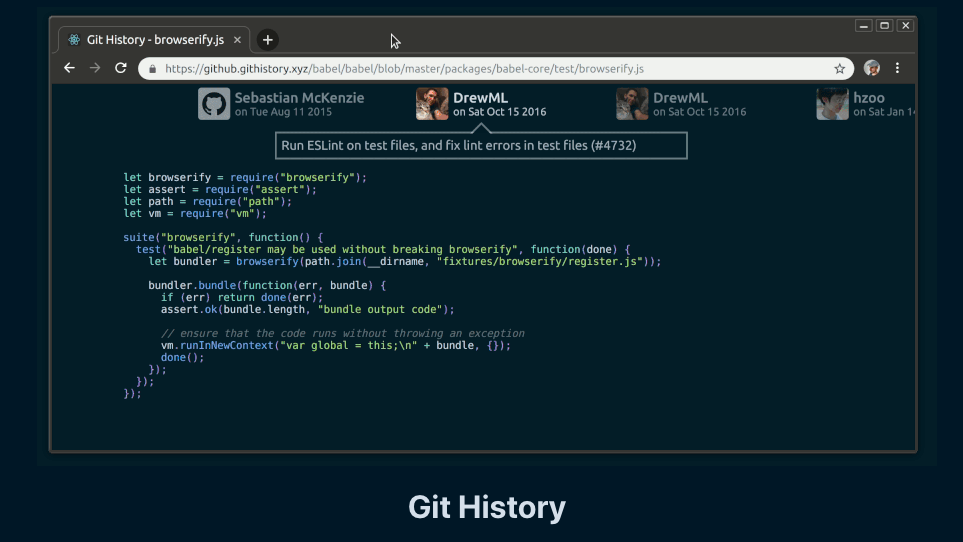This screenshot has width=963, height=542.
Task: Click the active DrewML commit avatar
Action: (x=432, y=104)
